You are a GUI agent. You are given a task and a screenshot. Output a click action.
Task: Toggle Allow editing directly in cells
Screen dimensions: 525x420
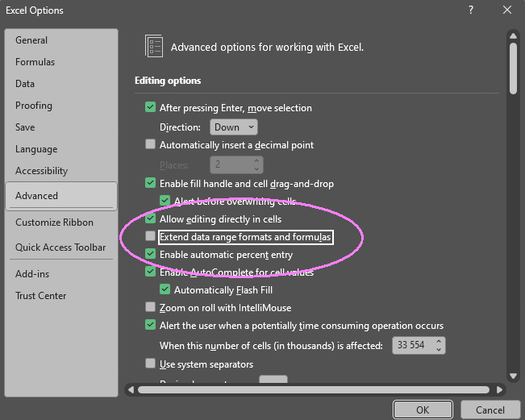point(150,218)
